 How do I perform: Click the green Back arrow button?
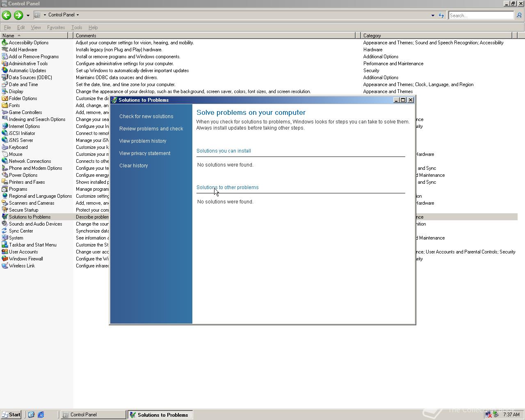[6, 15]
